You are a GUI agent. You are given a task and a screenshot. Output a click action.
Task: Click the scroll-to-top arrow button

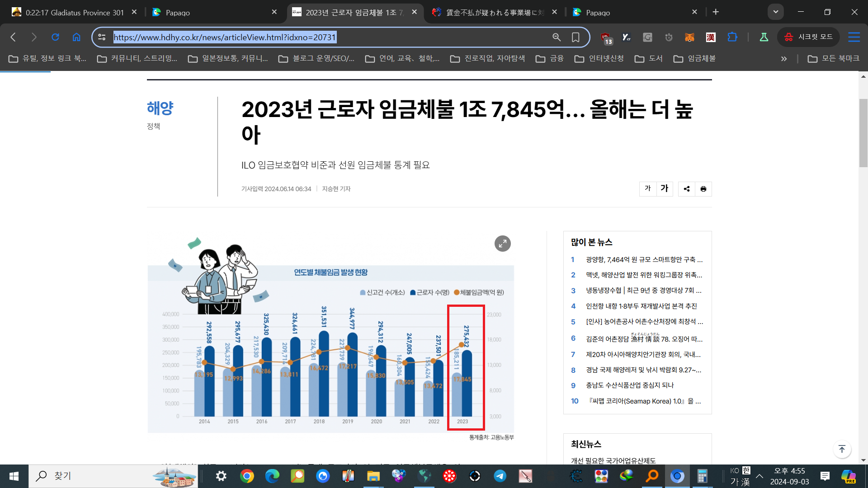(841, 449)
